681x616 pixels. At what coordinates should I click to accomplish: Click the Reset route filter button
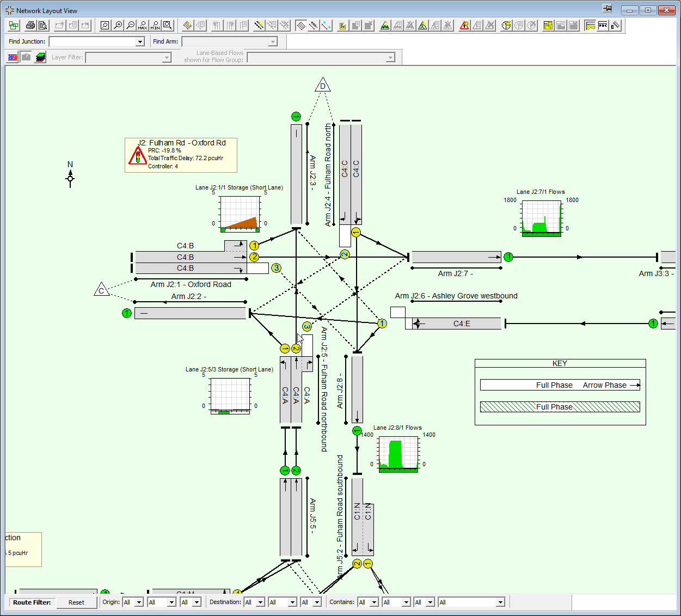[76, 602]
